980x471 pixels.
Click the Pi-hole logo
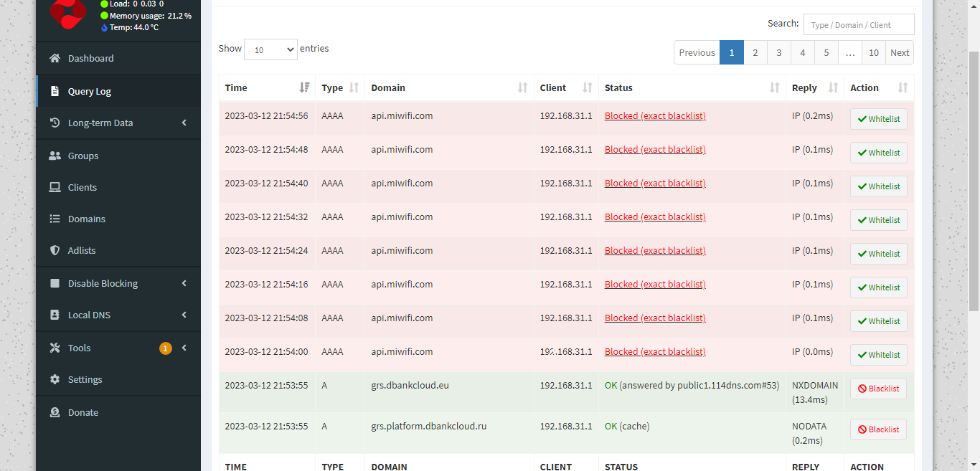click(x=68, y=14)
